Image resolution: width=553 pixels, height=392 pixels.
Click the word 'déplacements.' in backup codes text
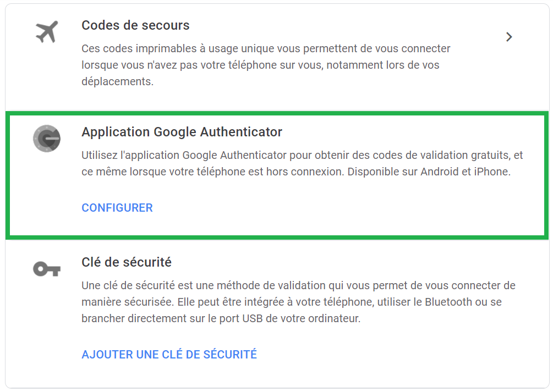(x=117, y=82)
